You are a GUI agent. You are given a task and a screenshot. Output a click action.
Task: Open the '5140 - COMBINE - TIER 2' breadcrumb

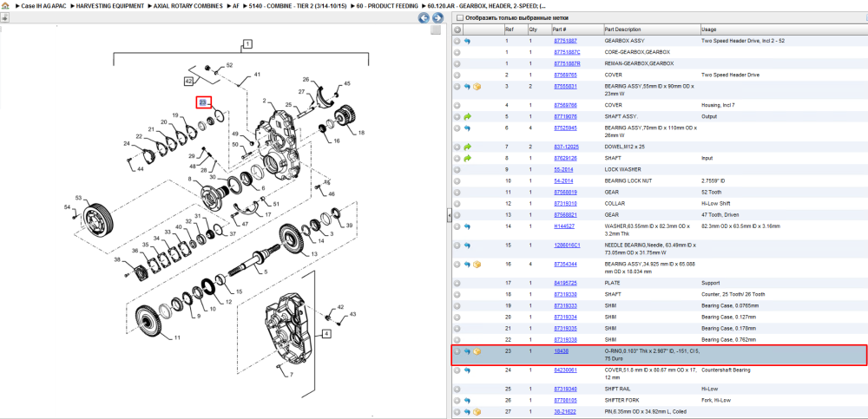pos(298,5)
